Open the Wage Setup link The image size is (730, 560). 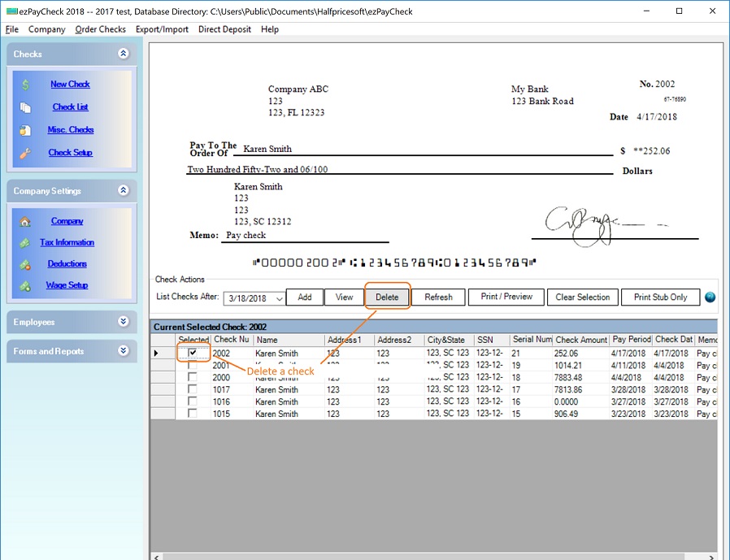click(67, 285)
